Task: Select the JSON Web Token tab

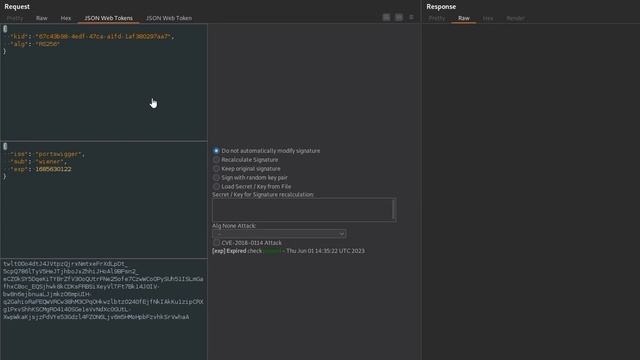Action: 169,18
